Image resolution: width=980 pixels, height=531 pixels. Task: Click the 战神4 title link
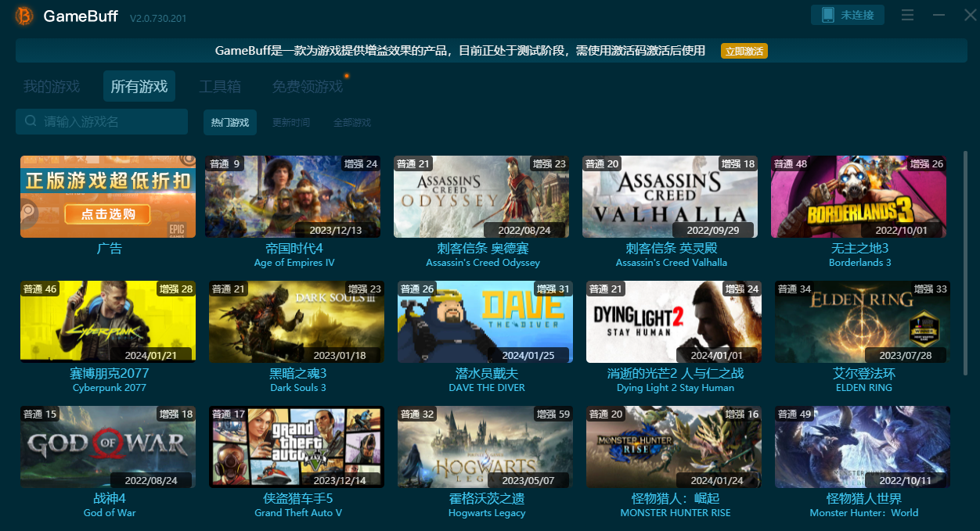point(110,498)
